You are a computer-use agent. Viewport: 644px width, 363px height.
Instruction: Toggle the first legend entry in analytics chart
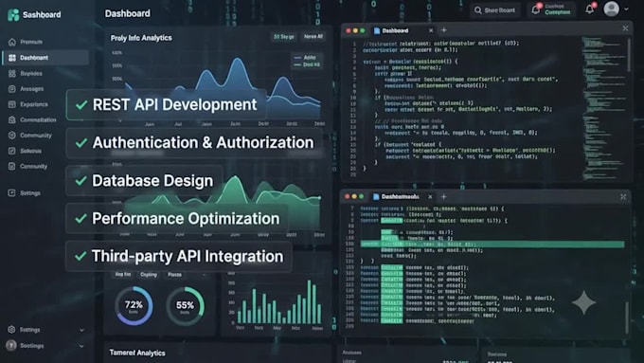[x=305, y=58]
